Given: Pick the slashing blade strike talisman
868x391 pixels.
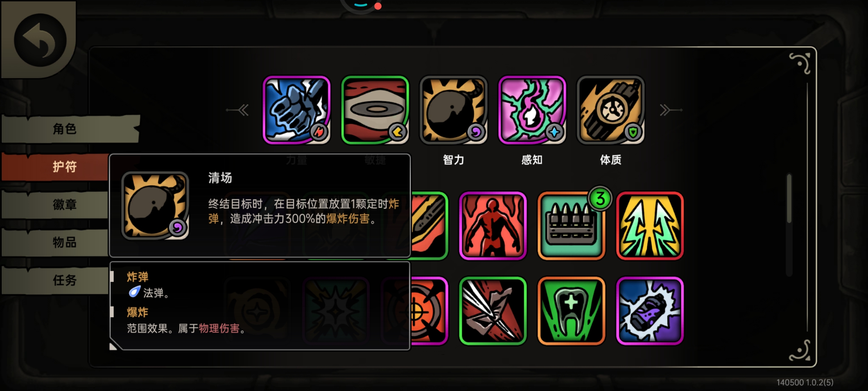Looking at the screenshot, I should (x=493, y=311).
